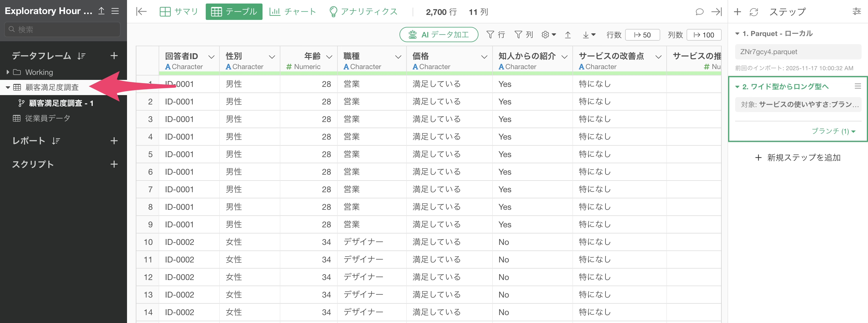Click the 検索 search field

pos(62,30)
